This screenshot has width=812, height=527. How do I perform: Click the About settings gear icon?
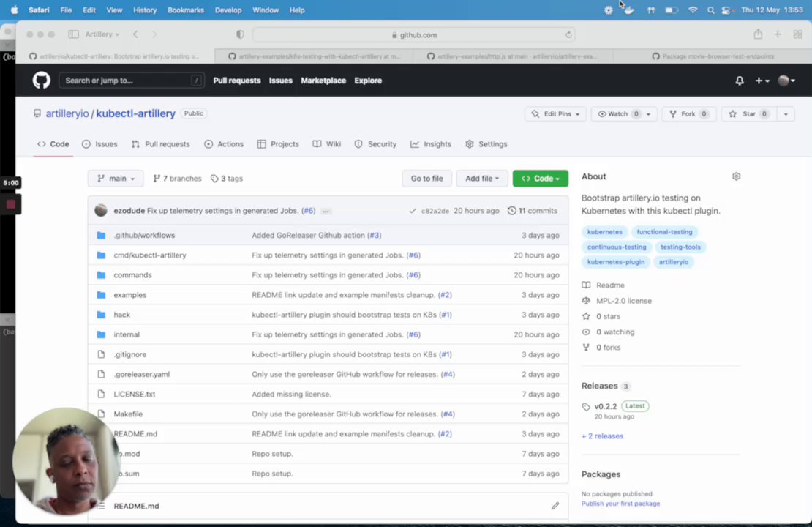click(x=736, y=176)
